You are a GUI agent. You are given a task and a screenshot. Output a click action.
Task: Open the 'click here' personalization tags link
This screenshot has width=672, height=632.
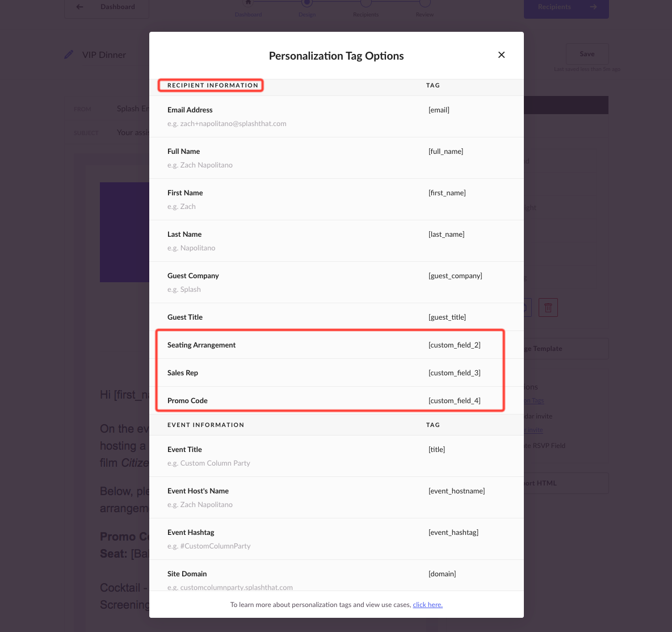tap(427, 605)
